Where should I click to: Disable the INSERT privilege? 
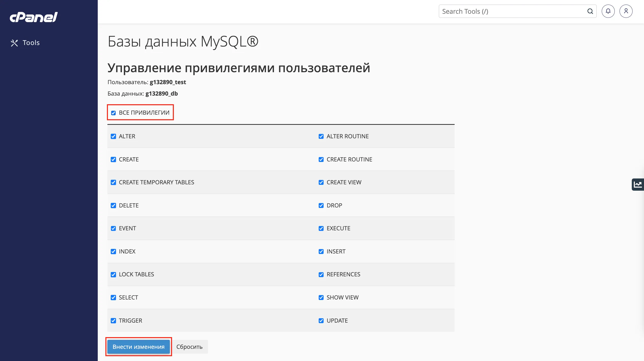click(x=321, y=251)
